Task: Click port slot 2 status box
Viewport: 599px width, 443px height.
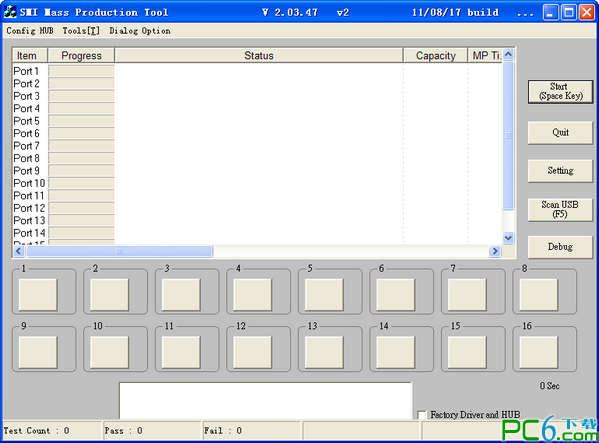Action: point(109,294)
